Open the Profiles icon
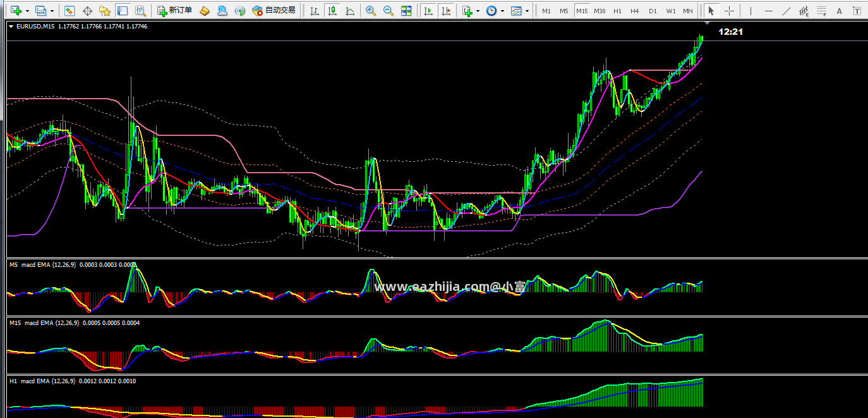Viewport: 868px width, 418px height. point(41,11)
